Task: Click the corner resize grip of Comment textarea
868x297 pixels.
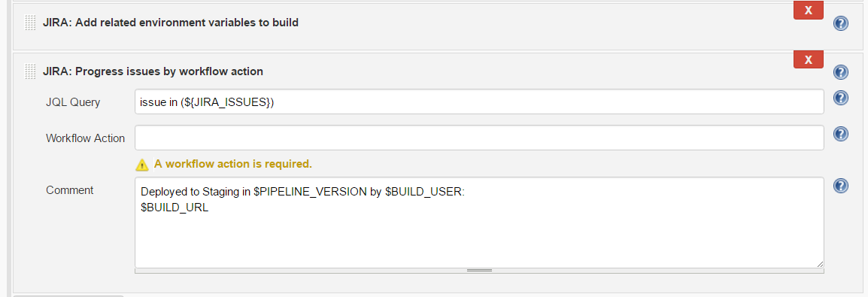Action: [x=819, y=265]
